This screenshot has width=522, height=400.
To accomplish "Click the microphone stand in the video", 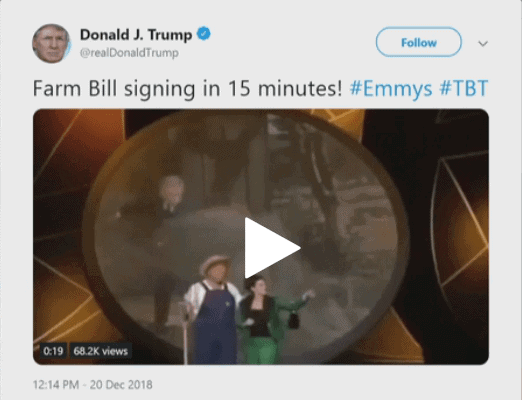I will (x=186, y=333).
